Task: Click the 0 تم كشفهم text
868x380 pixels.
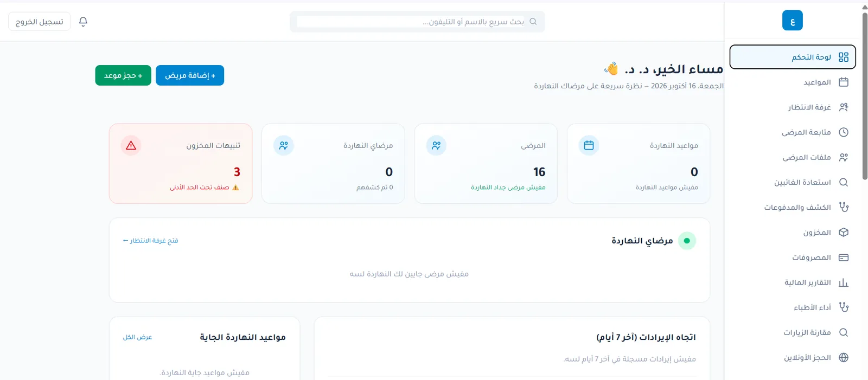Action: click(375, 188)
